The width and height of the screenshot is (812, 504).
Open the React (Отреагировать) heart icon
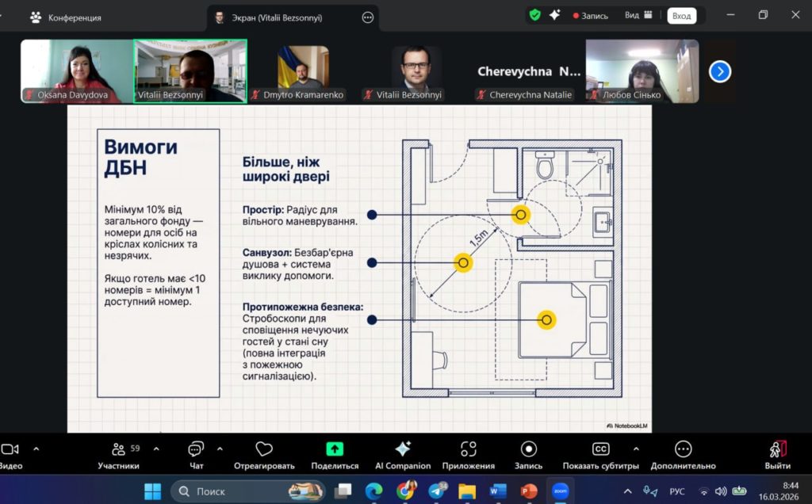(264, 449)
